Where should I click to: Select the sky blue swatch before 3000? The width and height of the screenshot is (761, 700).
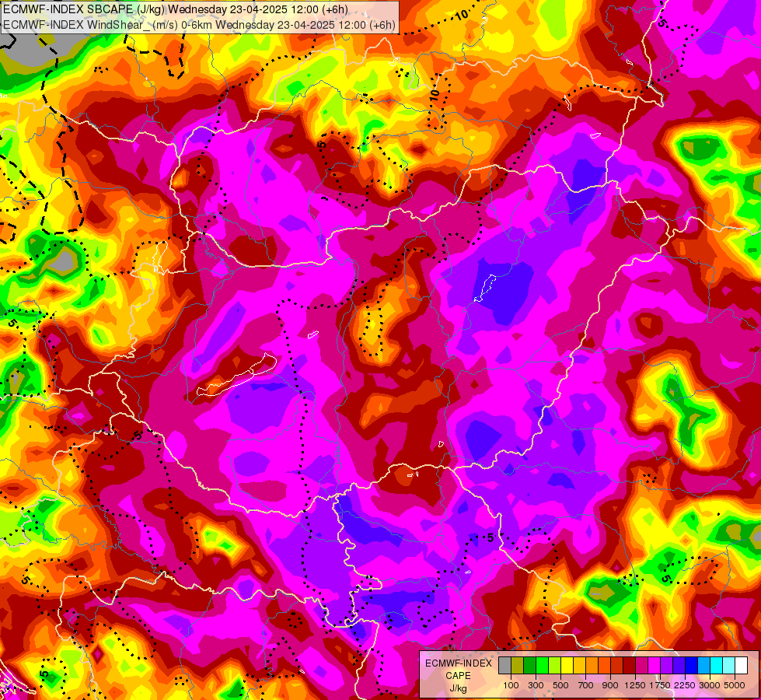coord(704,665)
